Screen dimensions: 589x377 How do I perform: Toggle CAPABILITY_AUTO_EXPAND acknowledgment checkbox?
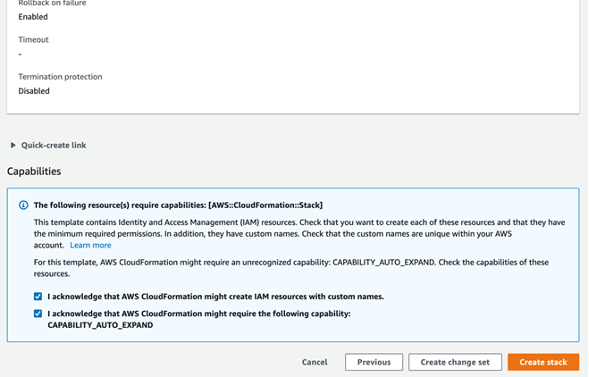(x=38, y=314)
